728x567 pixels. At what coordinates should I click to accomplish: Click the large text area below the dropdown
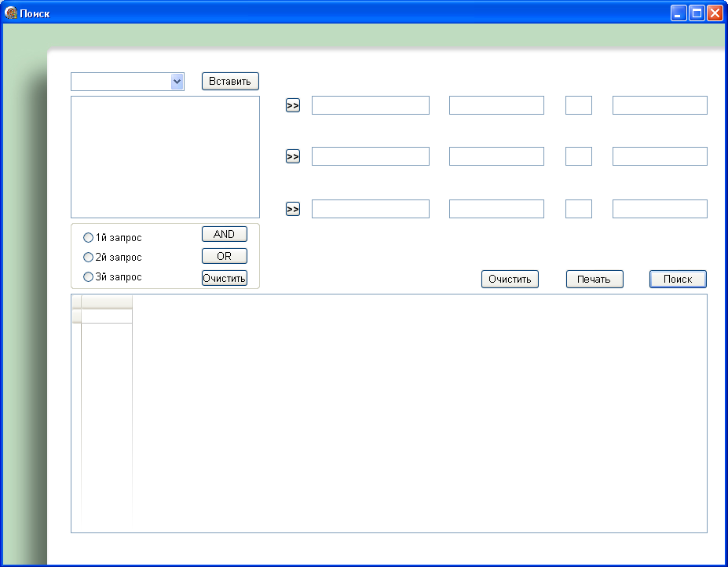(165, 157)
